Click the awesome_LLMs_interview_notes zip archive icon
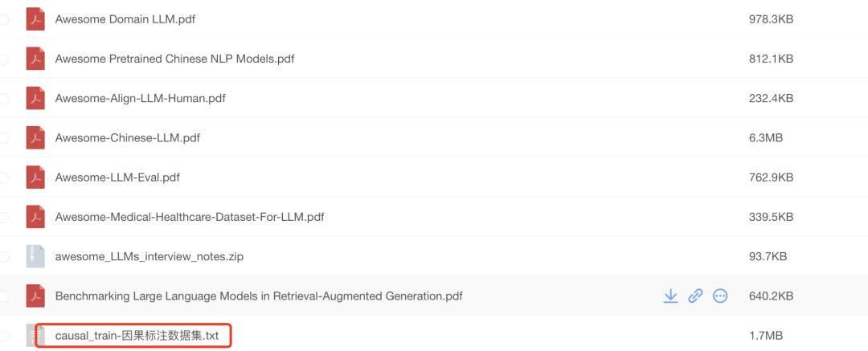Viewport: 868px width, 351px height. tap(35, 256)
